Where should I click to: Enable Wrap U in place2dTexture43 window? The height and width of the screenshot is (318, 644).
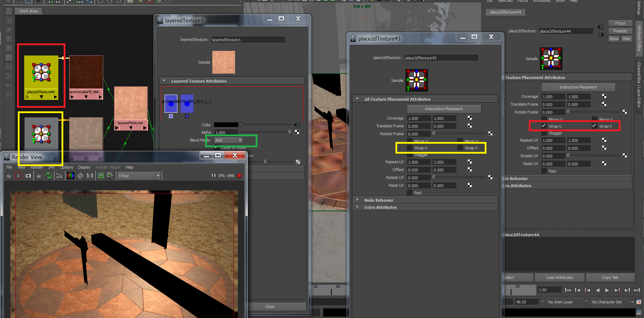coord(410,148)
